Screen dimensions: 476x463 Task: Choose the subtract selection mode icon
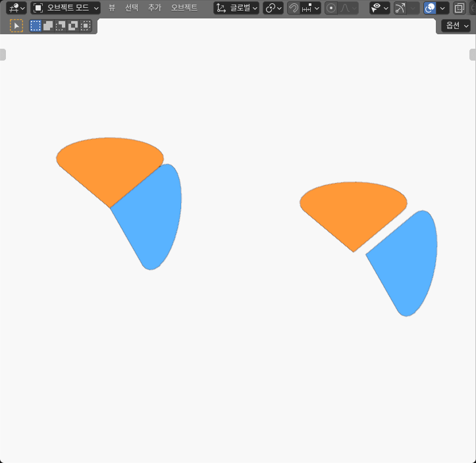(x=61, y=26)
